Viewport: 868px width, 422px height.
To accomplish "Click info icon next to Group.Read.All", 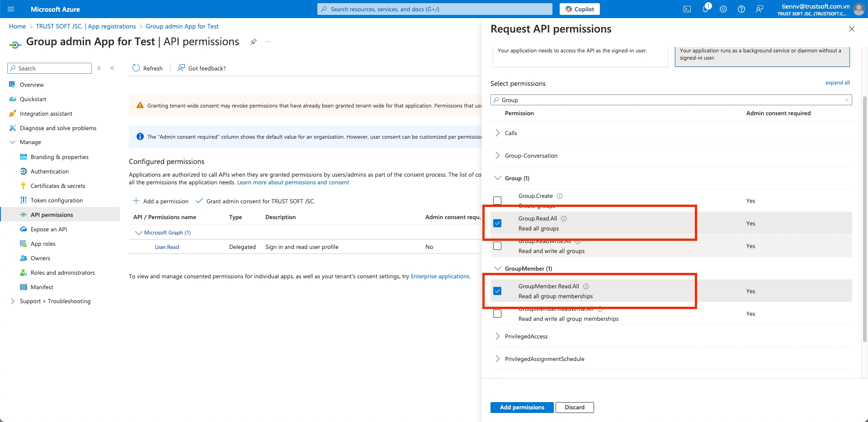I will pyautogui.click(x=564, y=219).
